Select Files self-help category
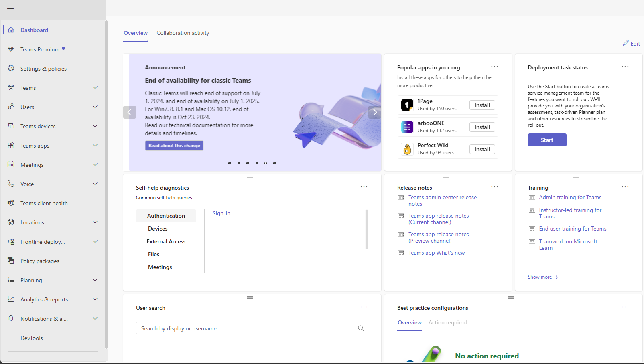 point(154,254)
